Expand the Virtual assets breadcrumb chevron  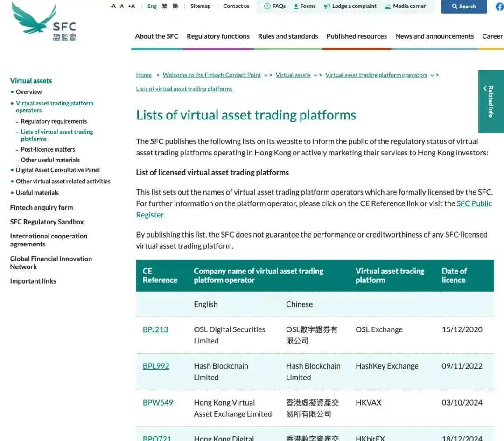click(x=315, y=75)
